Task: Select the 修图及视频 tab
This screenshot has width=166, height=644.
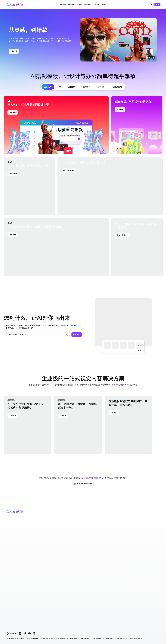Action: pyautogui.click(x=117, y=87)
